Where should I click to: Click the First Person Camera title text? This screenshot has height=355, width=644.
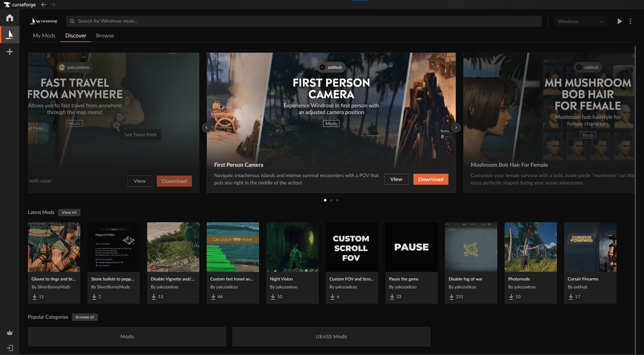pos(239,165)
